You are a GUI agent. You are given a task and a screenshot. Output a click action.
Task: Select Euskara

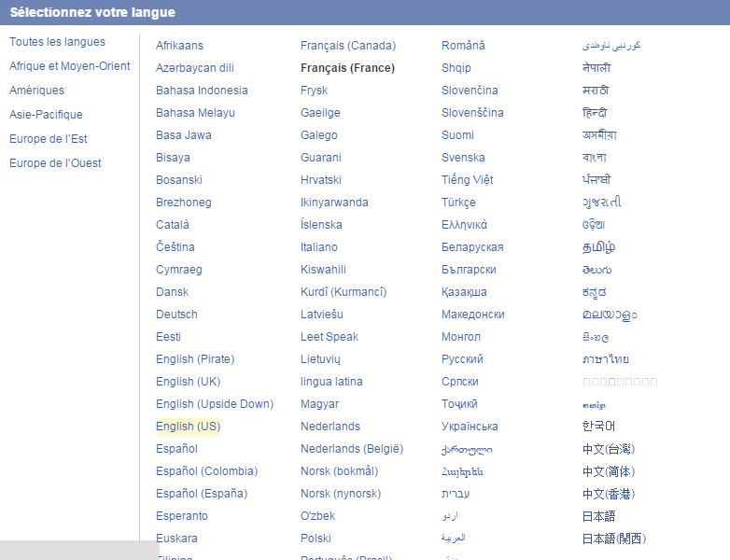point(177,539)
